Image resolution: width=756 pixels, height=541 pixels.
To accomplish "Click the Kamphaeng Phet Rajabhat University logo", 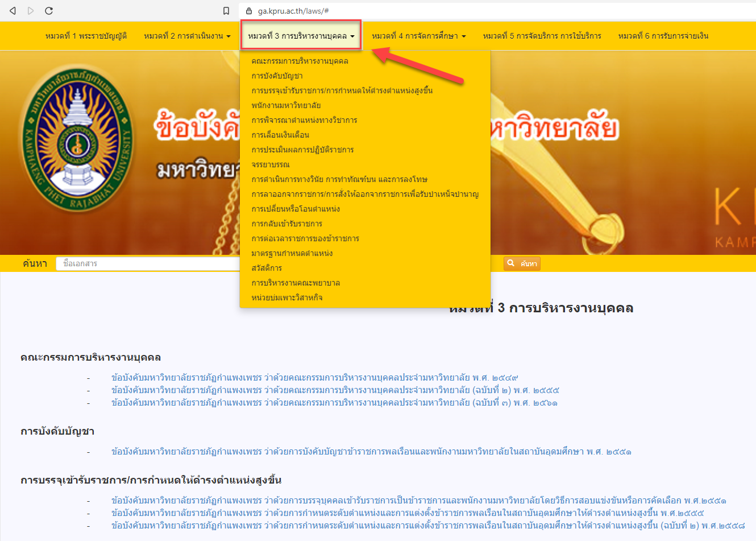I will (77, 139).
